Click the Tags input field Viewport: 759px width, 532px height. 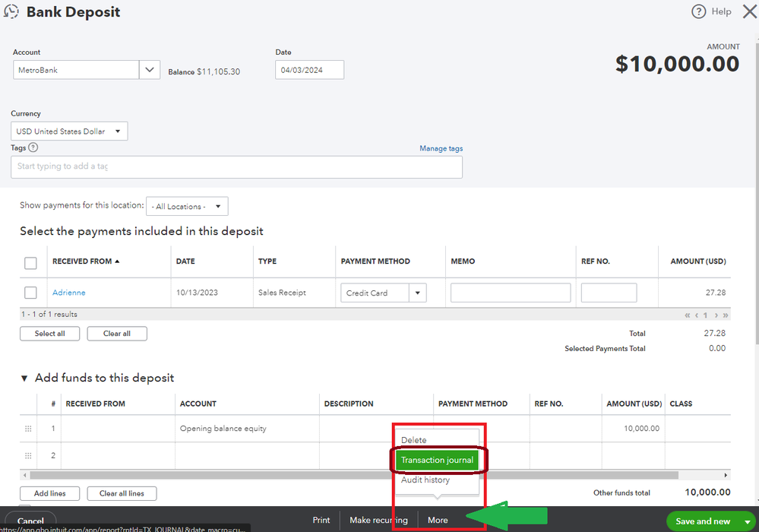[x=237, y=167]
